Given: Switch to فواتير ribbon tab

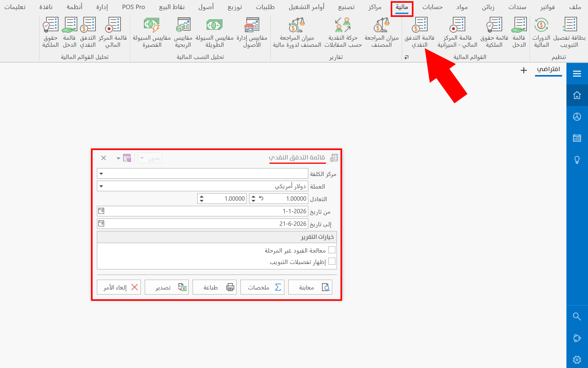Looking at the screenshot, I should tap(548, 7).
